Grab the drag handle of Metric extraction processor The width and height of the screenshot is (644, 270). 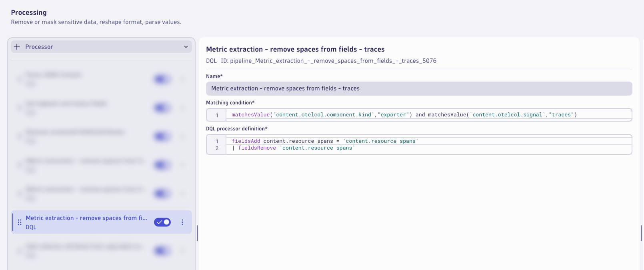[20, 222]
